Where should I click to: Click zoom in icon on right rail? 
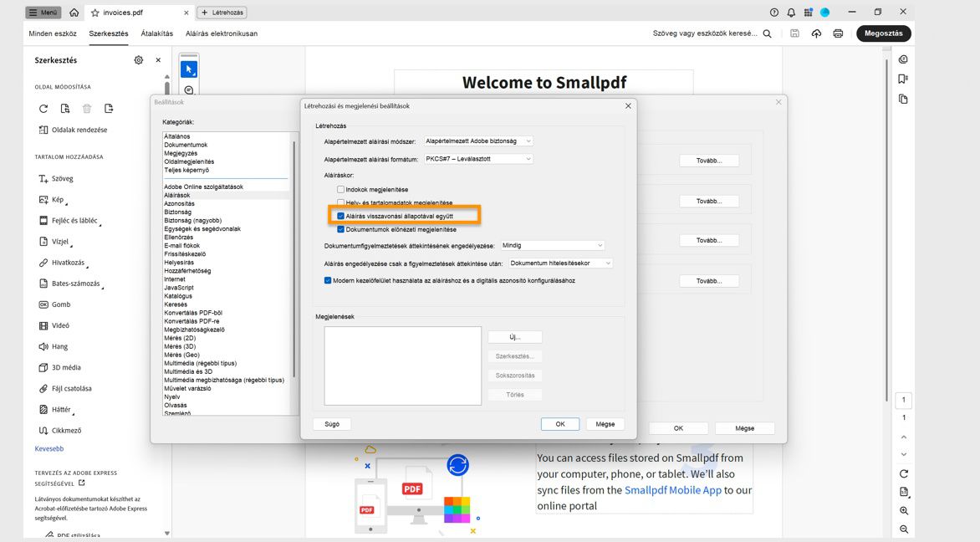(904, 511)
